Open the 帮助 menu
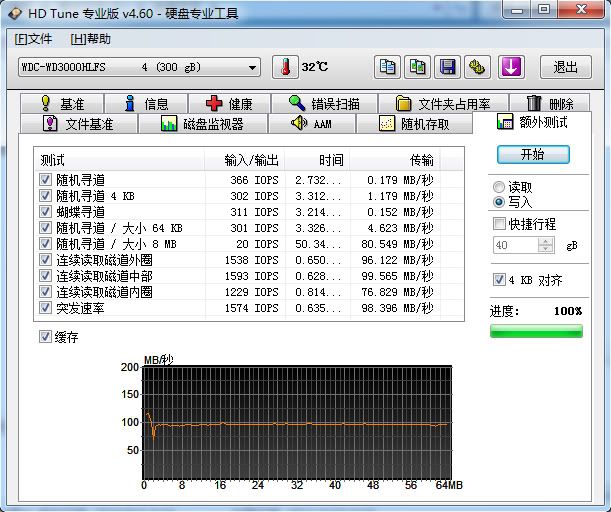 (x=91, y=39)
